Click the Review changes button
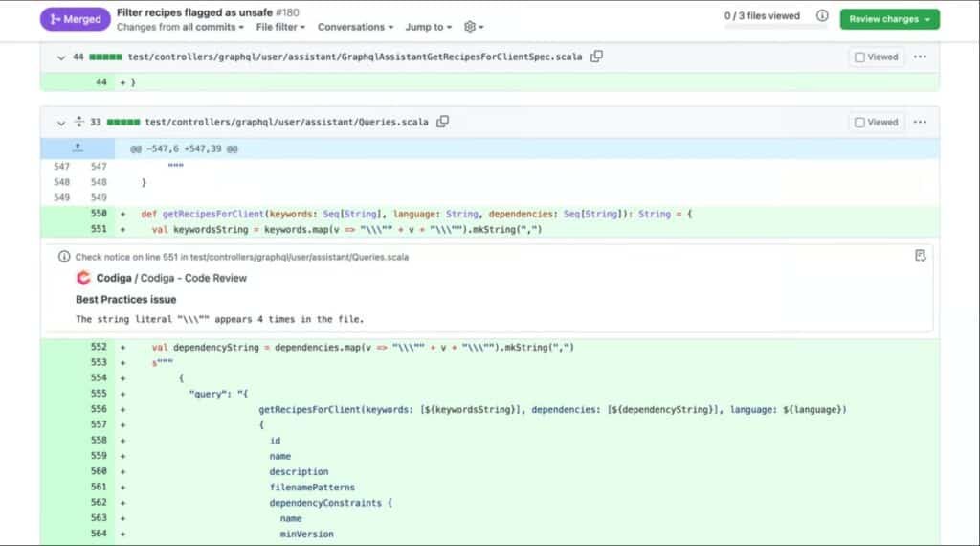The image size is (980, 546). (x=889, y=19)
